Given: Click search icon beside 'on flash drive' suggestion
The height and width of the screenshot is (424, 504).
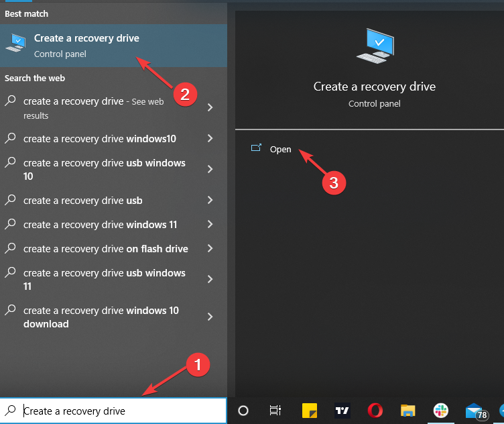Looking at the screenshot, I should pos(10,248).
